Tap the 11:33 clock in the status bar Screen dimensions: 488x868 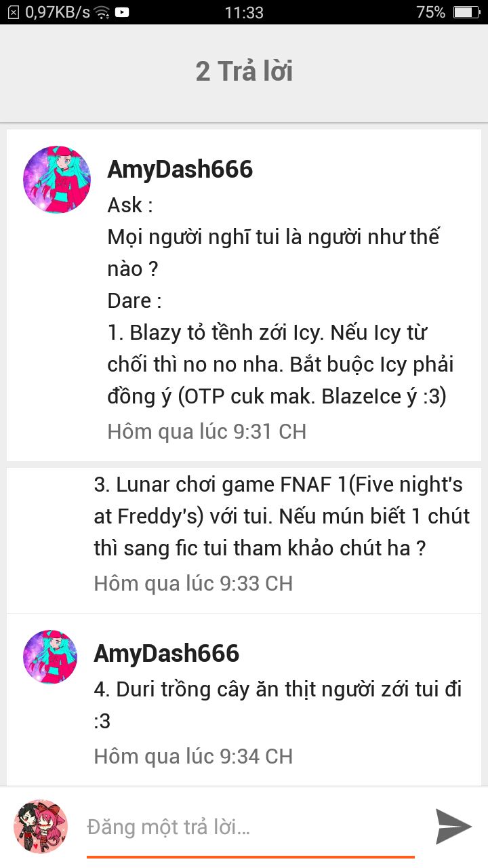(x=244, y=12)
